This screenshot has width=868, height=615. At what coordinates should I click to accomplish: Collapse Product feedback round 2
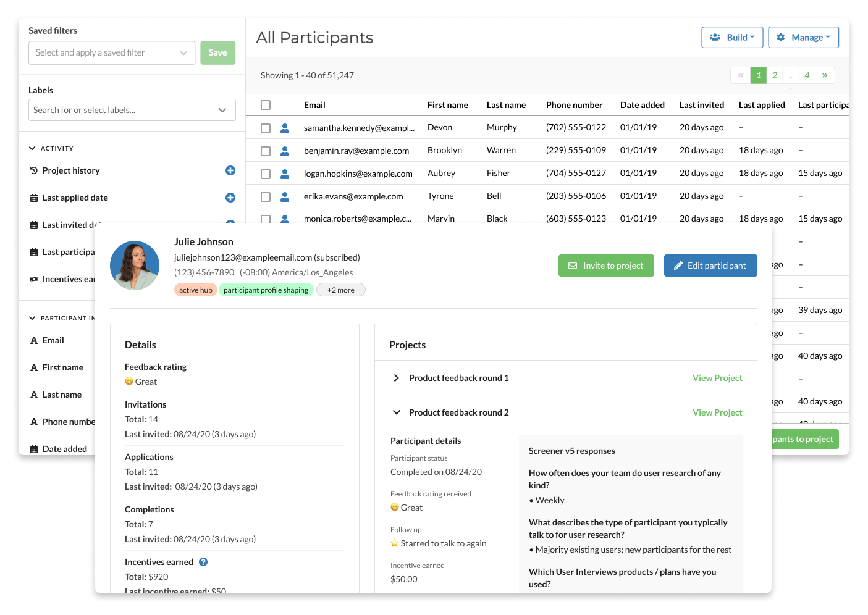[x=396, y=412]
